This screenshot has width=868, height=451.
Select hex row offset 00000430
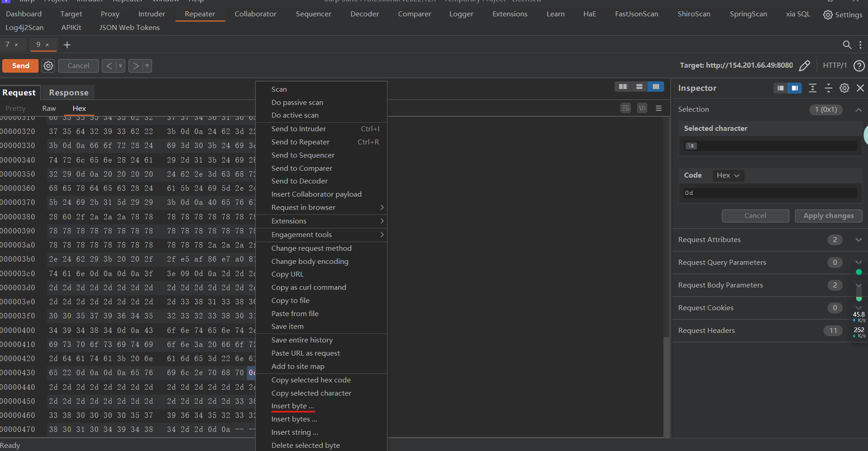pos(18,373)
